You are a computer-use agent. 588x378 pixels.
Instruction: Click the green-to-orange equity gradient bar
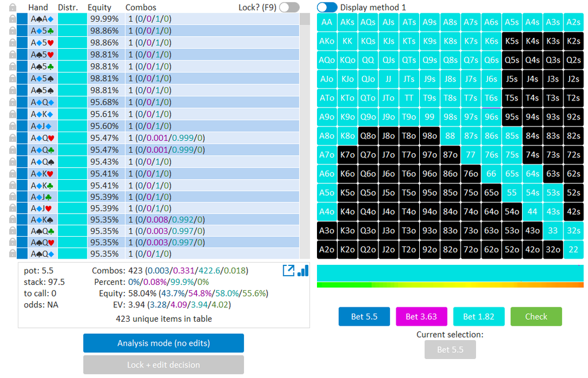pyautogui.click(x=450, y=285)
